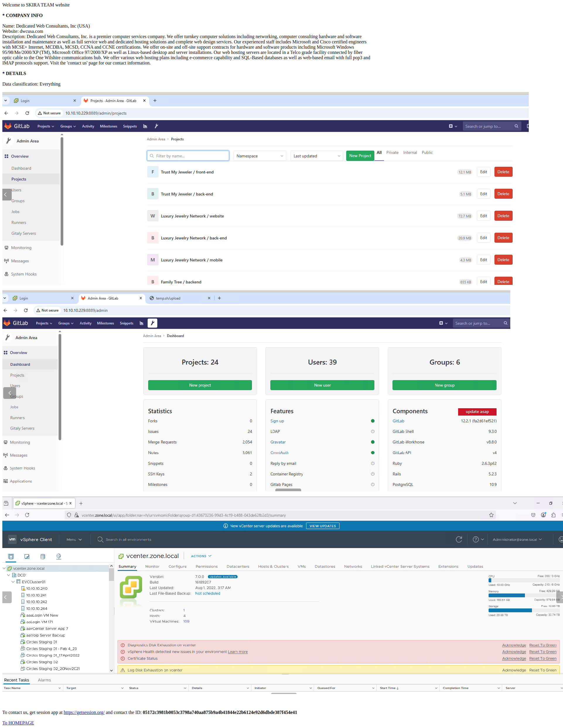Expand the vcenter ACTIONS menu
The height and width of the screenshot is (728, 563).
pos(201,556)
